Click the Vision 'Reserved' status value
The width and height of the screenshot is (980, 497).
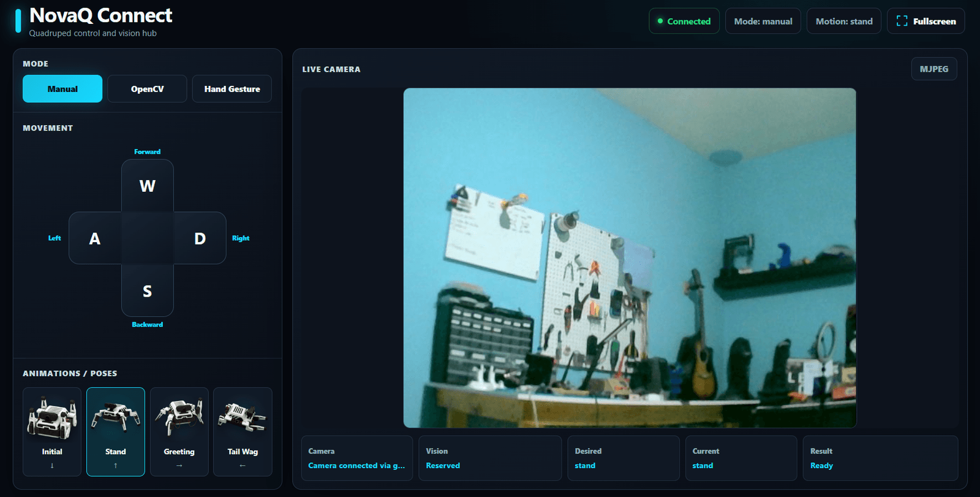[443, 466]
